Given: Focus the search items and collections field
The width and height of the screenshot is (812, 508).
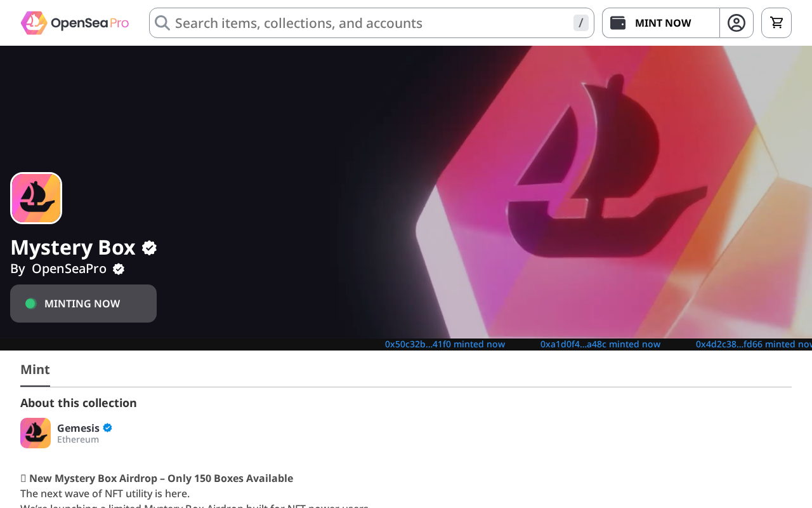Looking at the screenshot, I should click(x=372, y=23).
